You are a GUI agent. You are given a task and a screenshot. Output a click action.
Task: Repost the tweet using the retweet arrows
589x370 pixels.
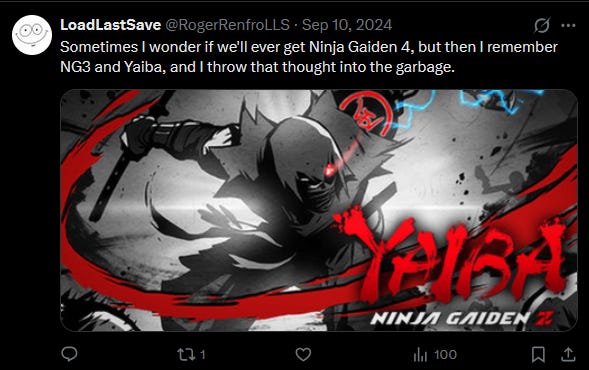pyautogui.click(x=186, y=354)
